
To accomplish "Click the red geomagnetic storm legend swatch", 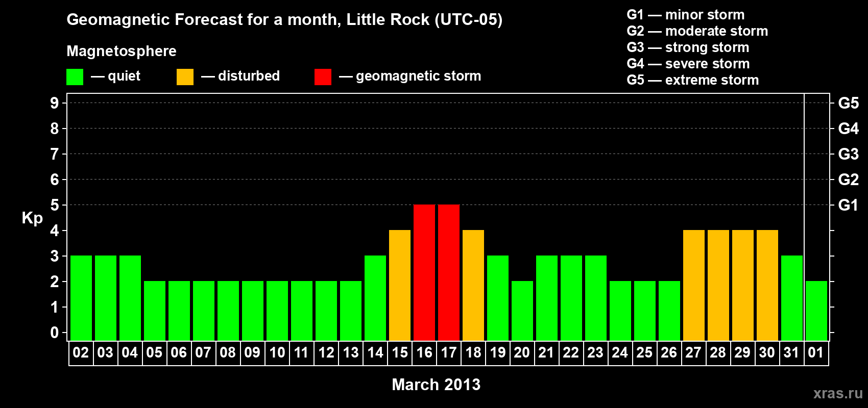I will click(323, 77).
